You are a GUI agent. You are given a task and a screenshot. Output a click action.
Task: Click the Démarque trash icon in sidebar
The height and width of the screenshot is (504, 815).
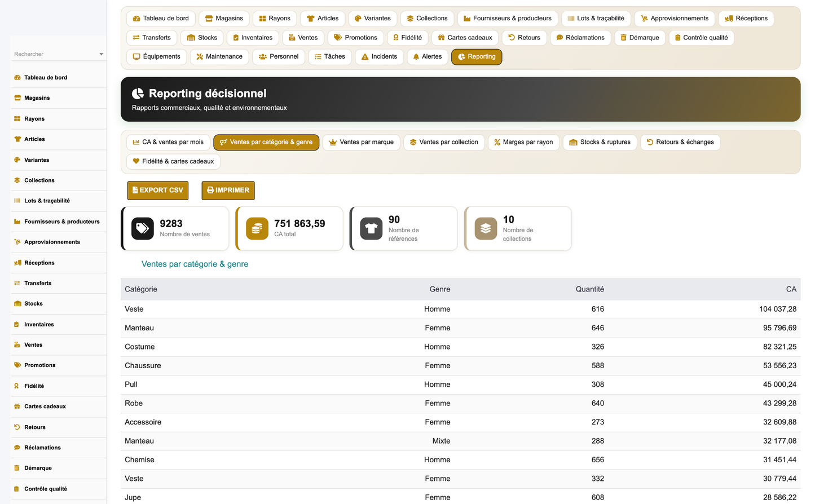(17, 468)
